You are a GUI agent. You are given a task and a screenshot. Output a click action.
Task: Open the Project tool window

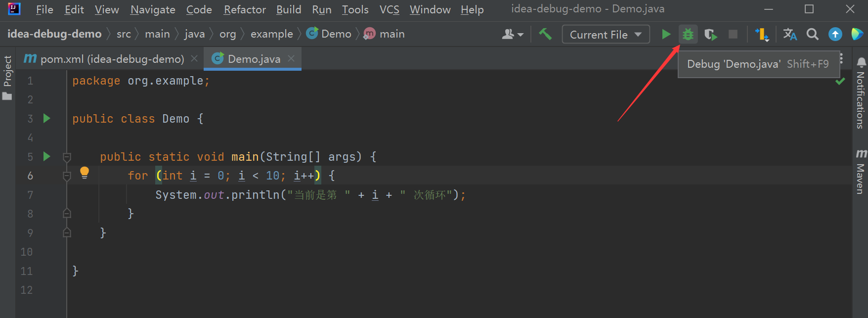pyautogui.click(x=7, y=77)
